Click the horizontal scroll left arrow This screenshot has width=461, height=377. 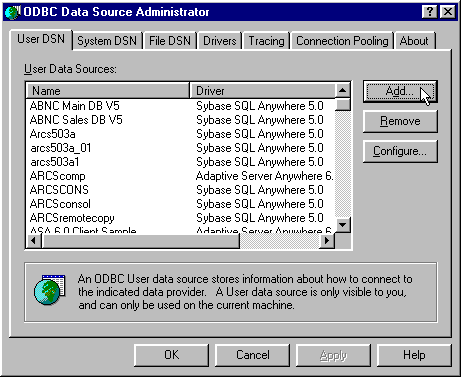click(34, 240)
